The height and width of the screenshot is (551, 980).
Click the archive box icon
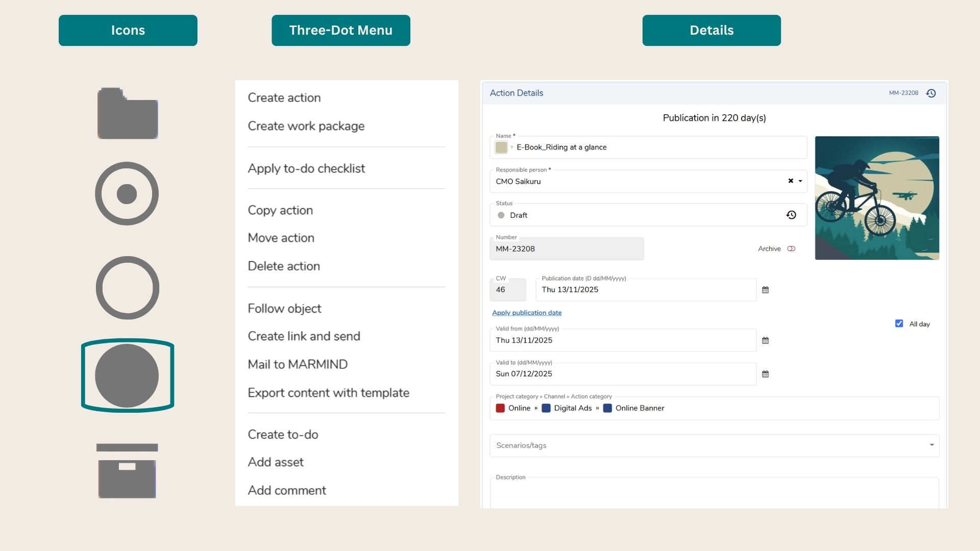click(127, 471)
